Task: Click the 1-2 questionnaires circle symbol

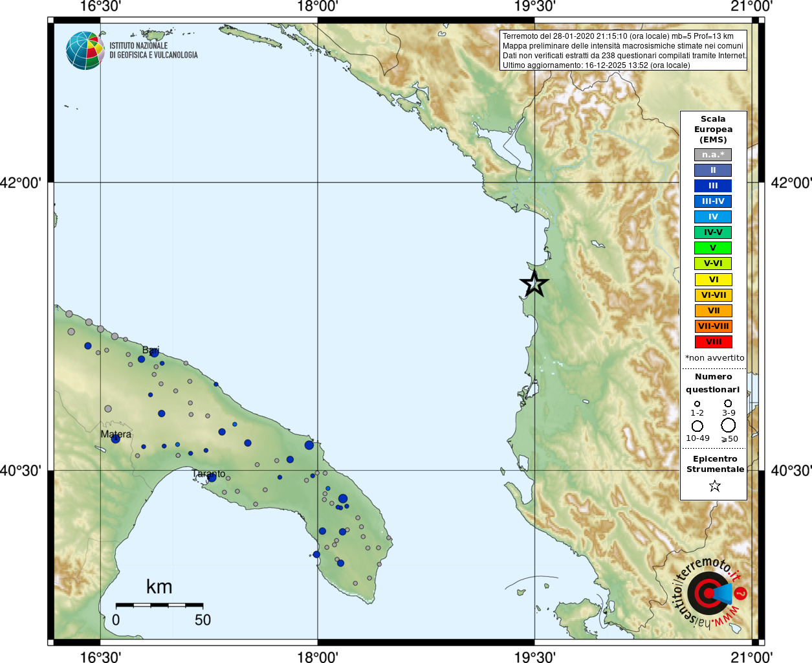Action: 697,403
